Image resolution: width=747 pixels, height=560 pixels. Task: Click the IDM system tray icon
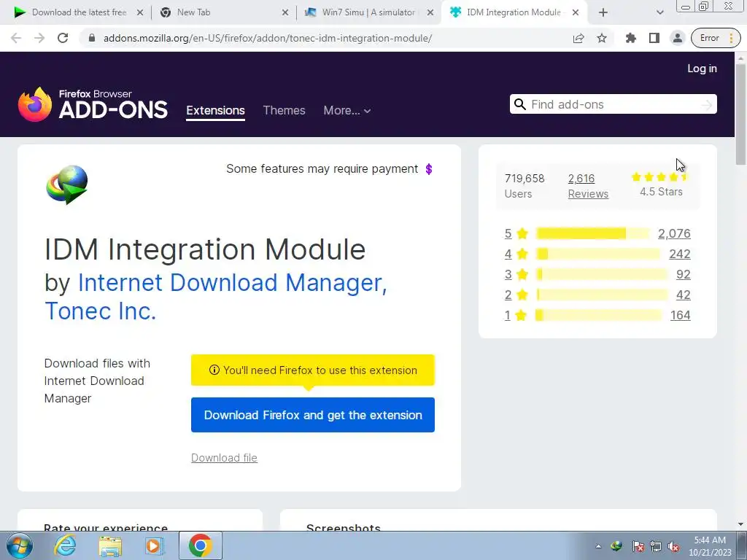tap(617, 546)
